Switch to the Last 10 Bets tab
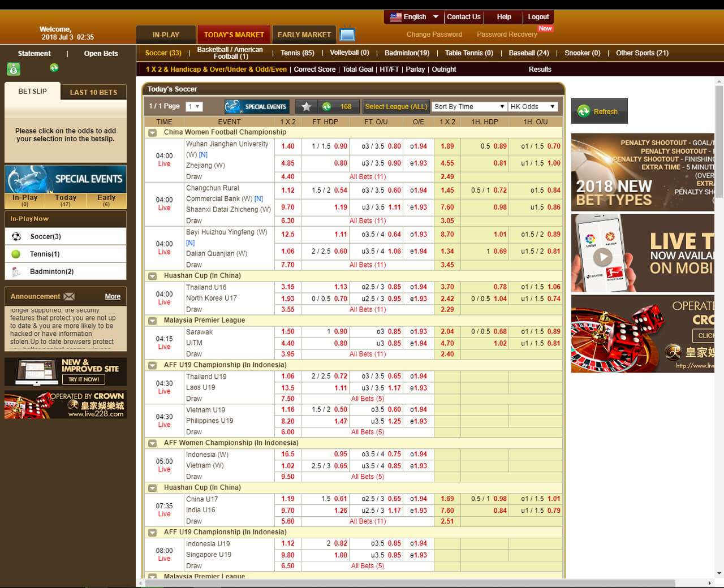724x588 pixels. tap(93, 92)
